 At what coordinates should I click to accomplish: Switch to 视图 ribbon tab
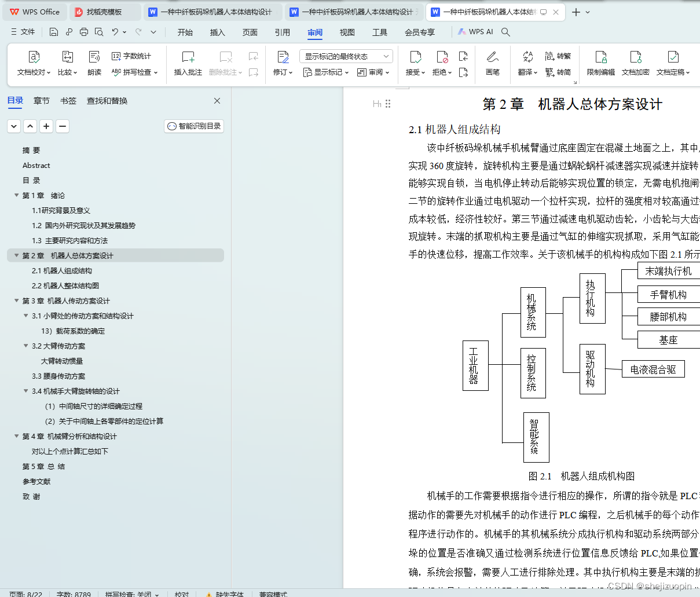(x=347, y=32)
